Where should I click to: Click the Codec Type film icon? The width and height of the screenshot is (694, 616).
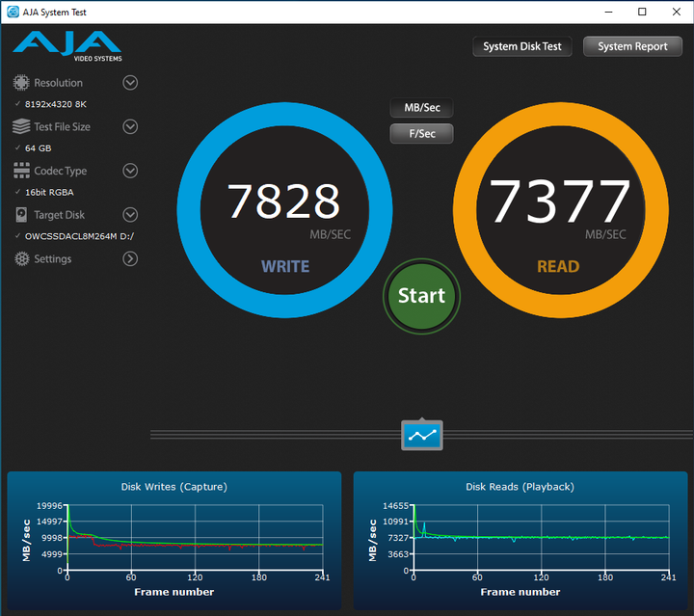21,171
